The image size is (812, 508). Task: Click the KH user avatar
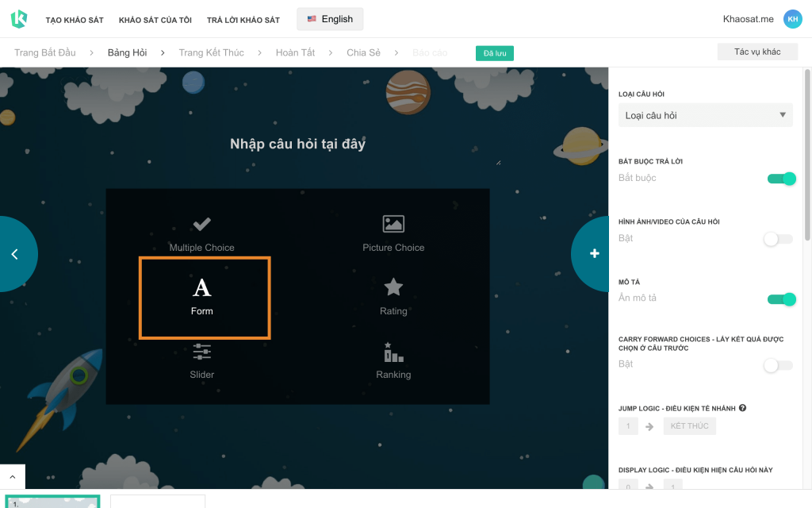[x=792, y=19]
